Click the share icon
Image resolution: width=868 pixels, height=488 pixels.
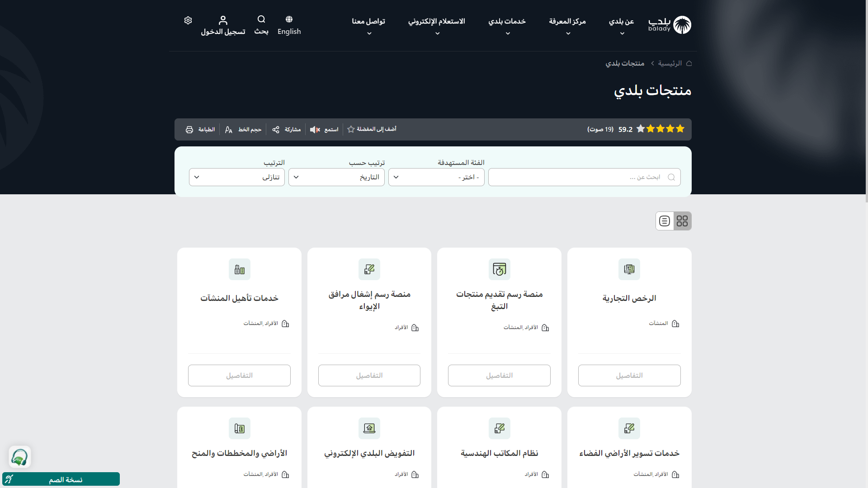click(x=276, y=130)
